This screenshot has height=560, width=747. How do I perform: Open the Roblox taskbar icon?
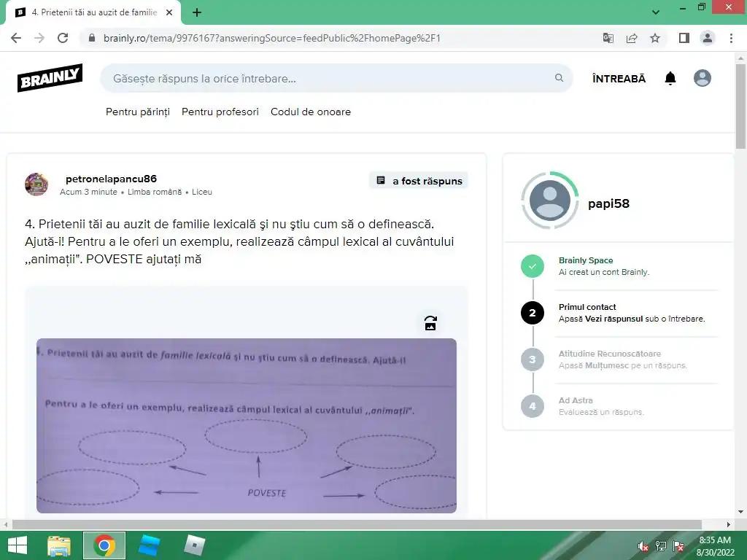(x=195, y=545)
